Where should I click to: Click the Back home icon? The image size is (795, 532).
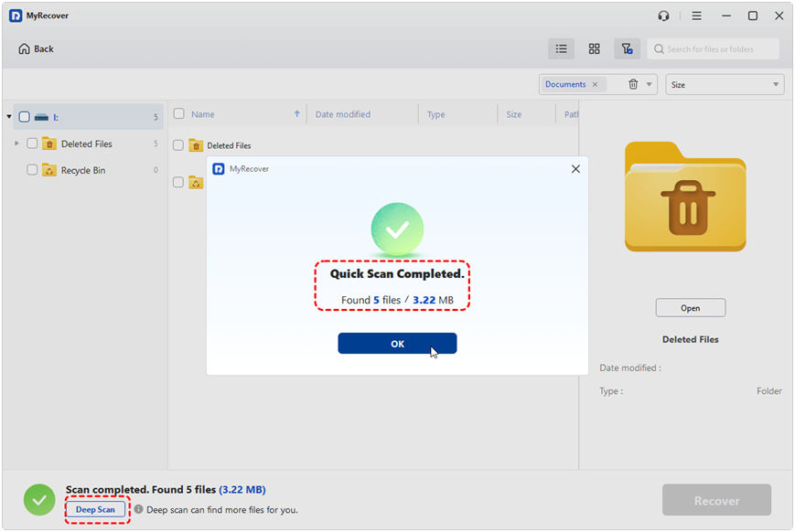24,48
